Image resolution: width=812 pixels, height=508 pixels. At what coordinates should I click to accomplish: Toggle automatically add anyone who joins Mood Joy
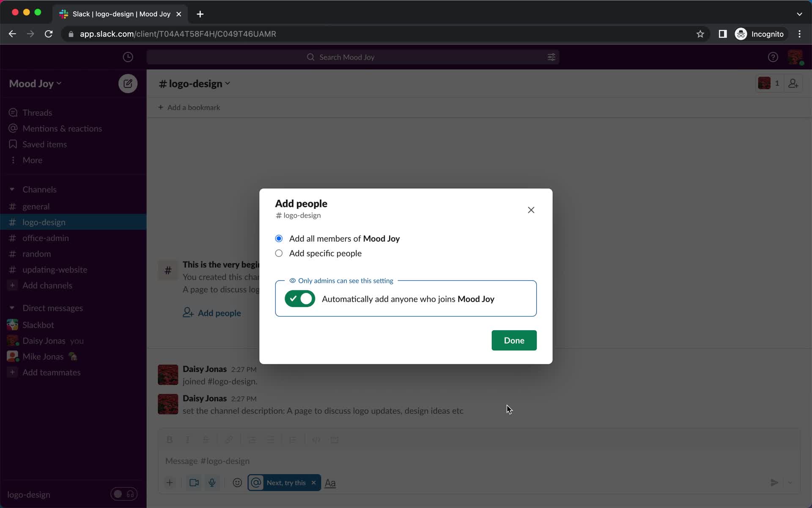tap(300, 298)
